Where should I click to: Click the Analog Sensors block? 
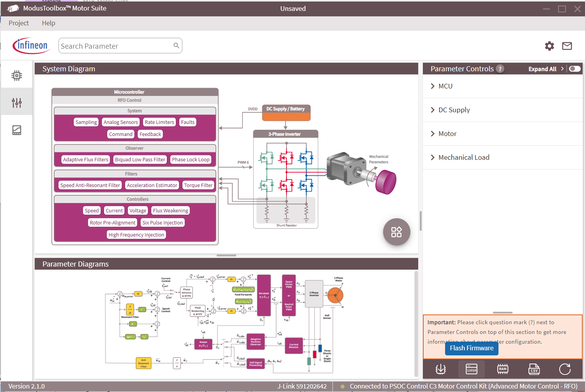pos(120,122)
